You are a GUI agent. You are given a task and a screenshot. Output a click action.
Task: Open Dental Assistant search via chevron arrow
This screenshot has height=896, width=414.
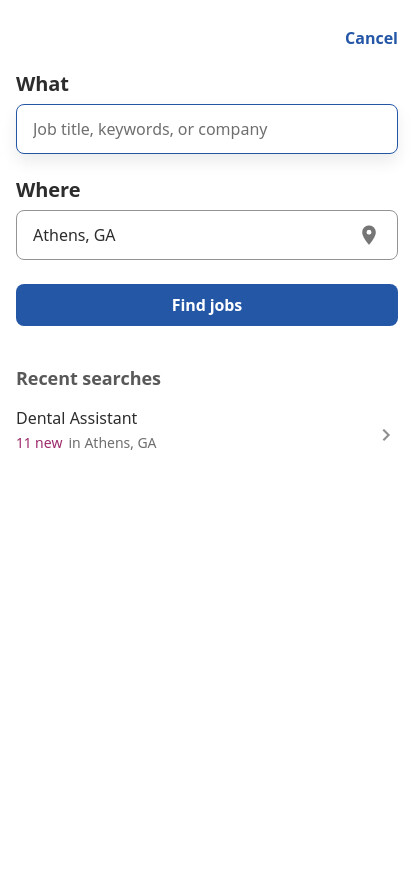tap(386, 435)
